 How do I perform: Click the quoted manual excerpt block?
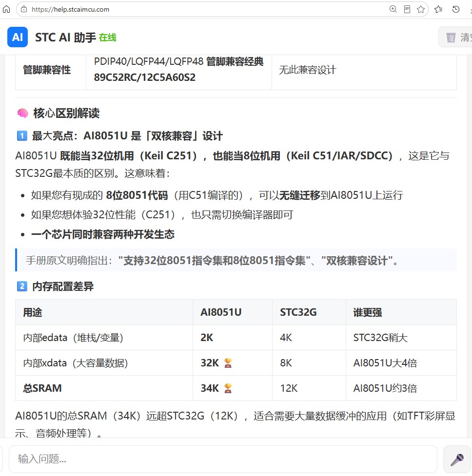[236, 260]
